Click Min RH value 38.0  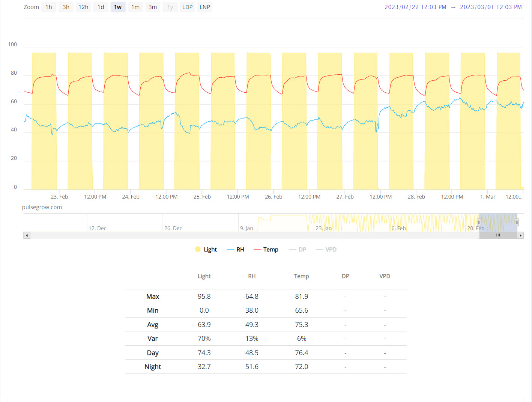[252, 310]
